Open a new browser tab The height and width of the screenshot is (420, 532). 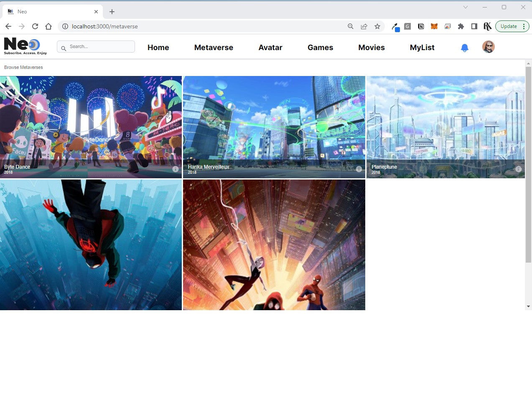point(112,12)
